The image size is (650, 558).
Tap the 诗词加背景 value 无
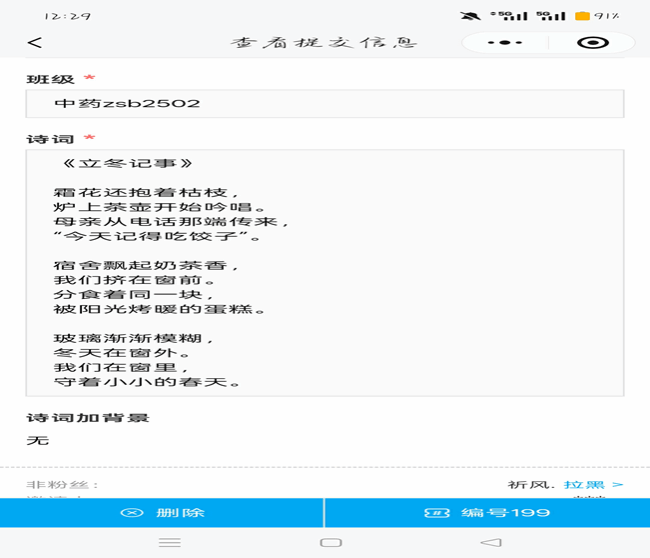click(37, 440)
